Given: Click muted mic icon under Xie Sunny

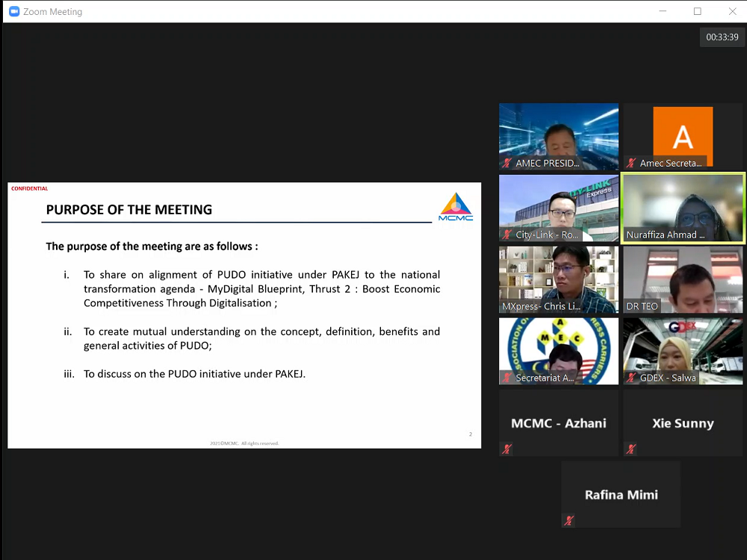Looking at the screenshot, I should (x=631, y=449).
